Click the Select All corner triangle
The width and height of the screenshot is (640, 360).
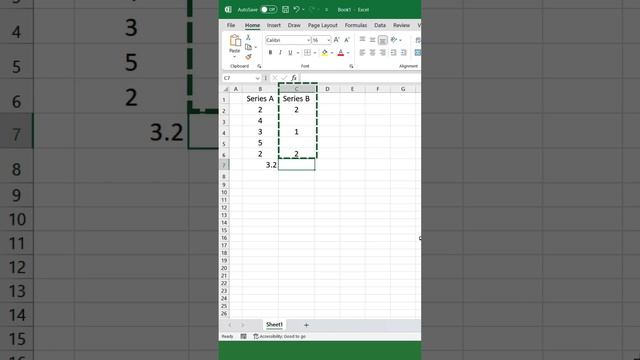tap(225, 89)
